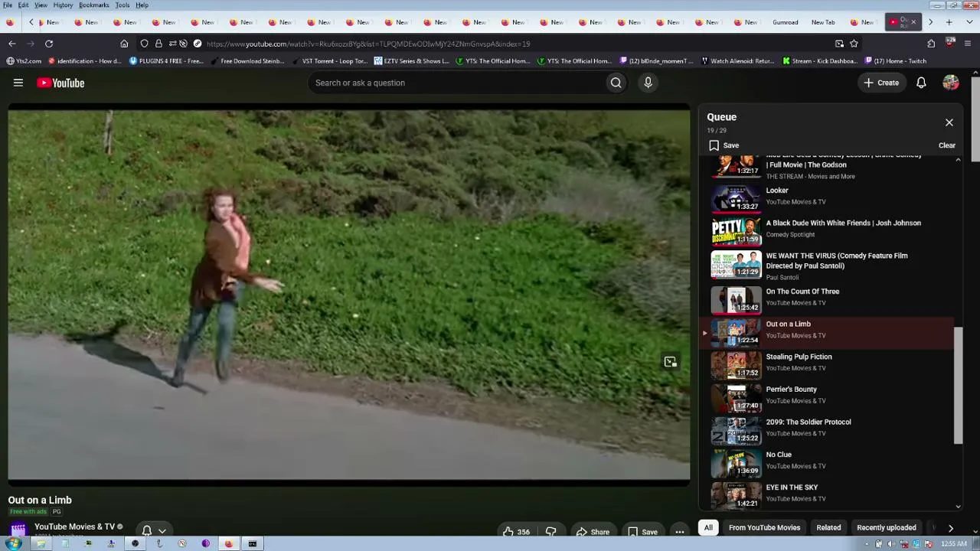List all tabs dropdown
The image size is (980, 551).
click(968, 22)
